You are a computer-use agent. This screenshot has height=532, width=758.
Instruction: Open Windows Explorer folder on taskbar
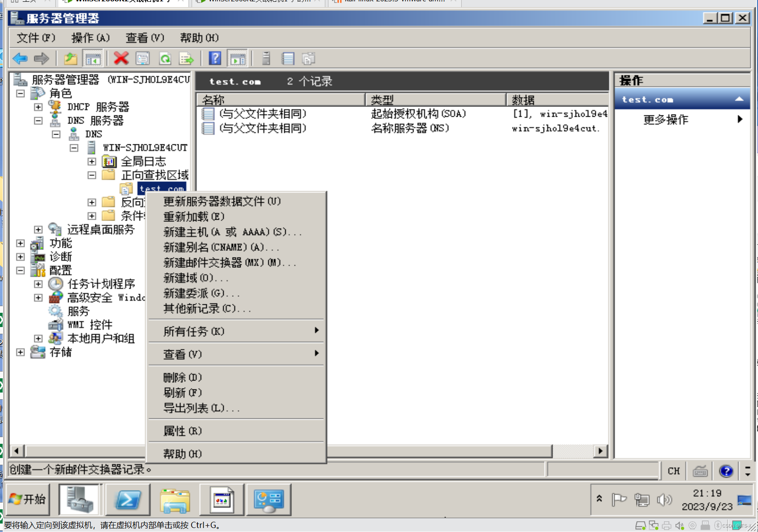[175, 499]
